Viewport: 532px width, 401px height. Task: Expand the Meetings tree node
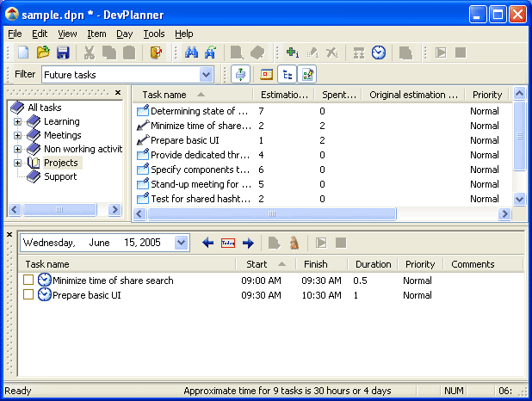pos(17,135)
